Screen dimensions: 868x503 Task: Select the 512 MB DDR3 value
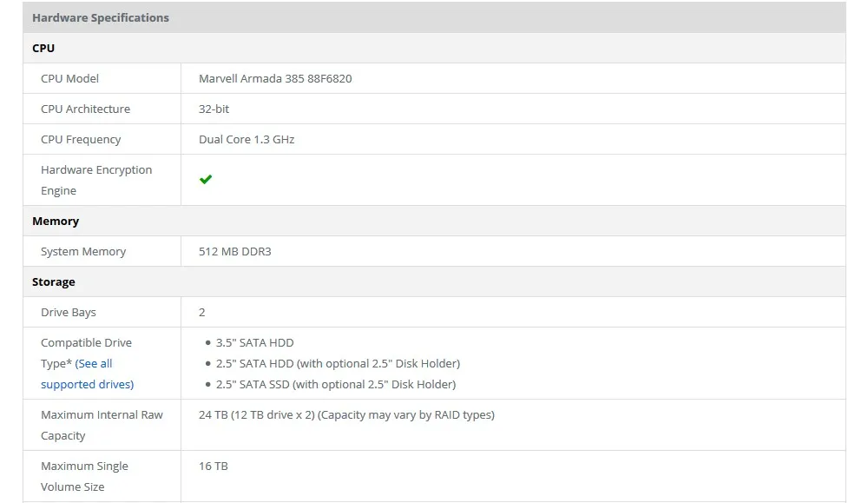click(x=235, y=251)
